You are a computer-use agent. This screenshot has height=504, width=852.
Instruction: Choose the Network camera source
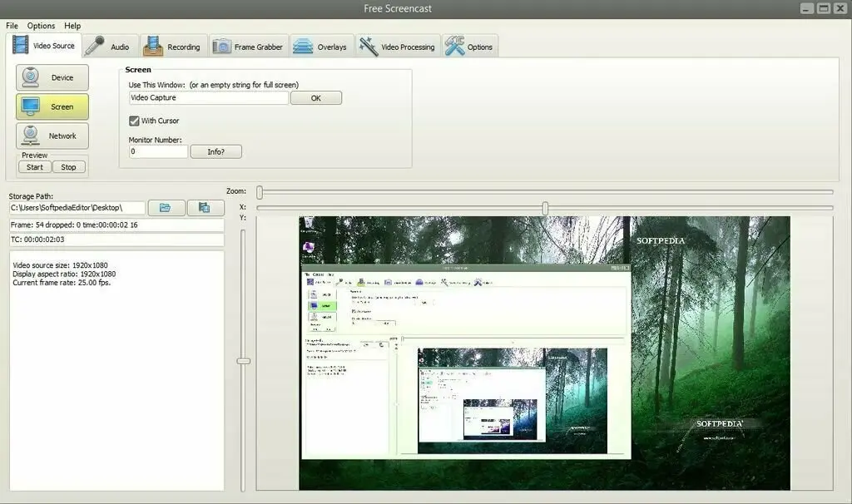click(52, 136)
